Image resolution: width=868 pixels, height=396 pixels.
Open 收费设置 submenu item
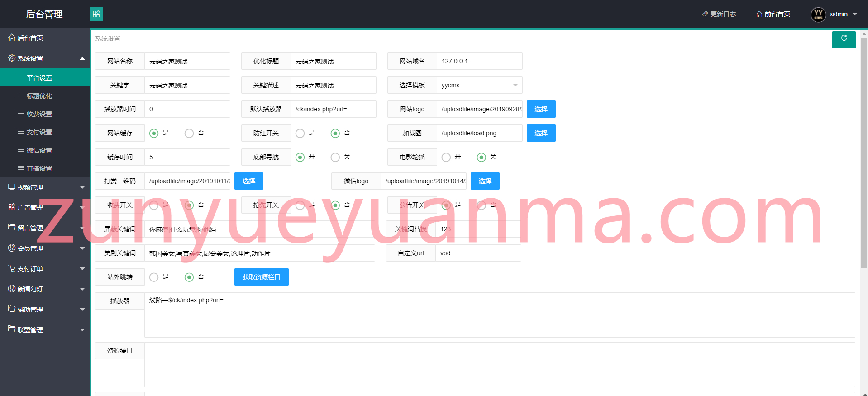(45, 114)
